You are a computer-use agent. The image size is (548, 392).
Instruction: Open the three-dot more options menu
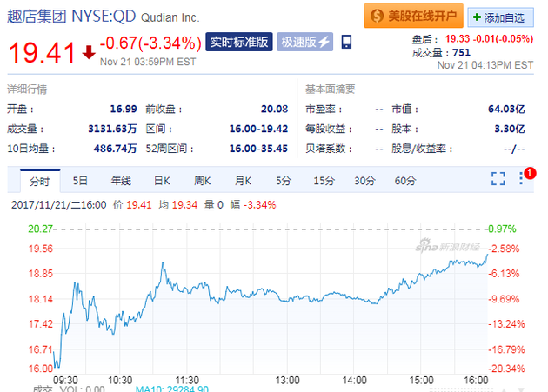(x=521, y=178)
